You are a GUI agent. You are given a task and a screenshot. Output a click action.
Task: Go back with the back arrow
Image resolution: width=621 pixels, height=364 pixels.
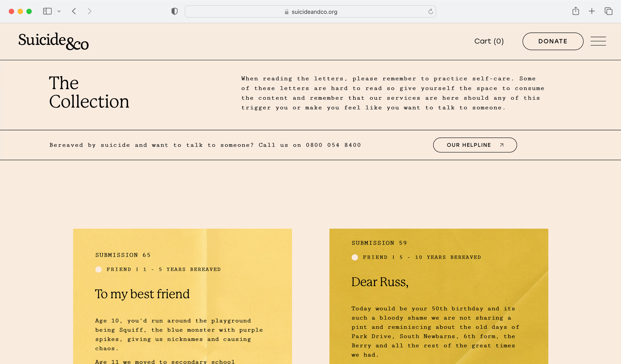tap(74, 11)
